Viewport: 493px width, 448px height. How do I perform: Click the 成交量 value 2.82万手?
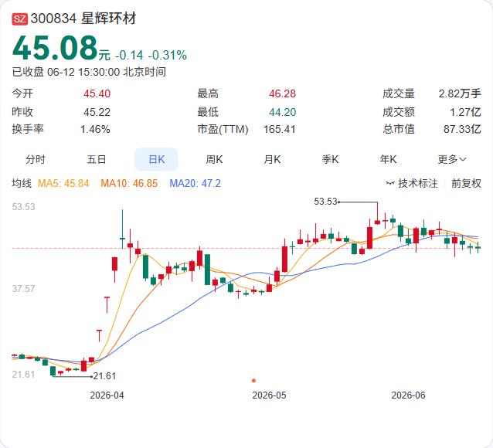(x=460, y=93)
